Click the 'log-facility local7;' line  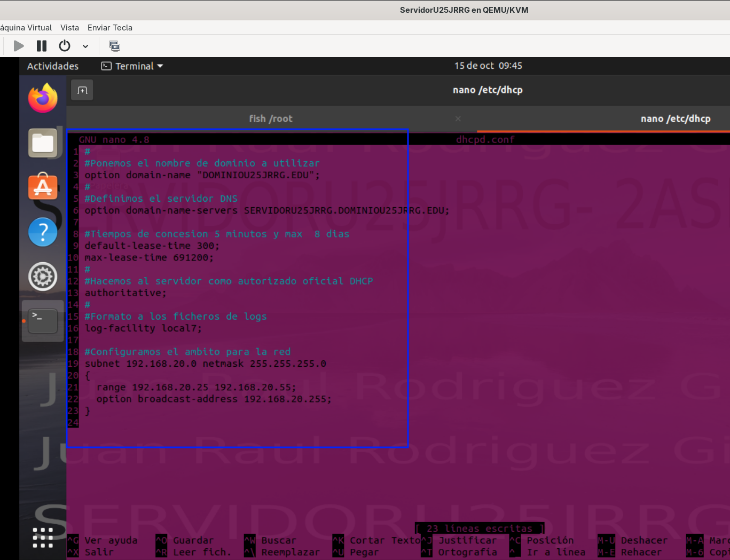tap(143, 328)
